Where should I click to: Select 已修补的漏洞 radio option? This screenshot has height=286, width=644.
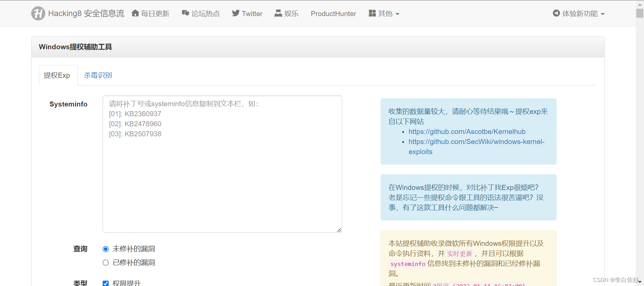coord(106,263)
